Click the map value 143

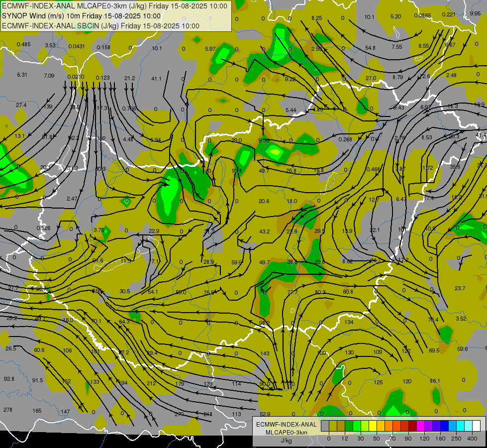coord(265,353)
